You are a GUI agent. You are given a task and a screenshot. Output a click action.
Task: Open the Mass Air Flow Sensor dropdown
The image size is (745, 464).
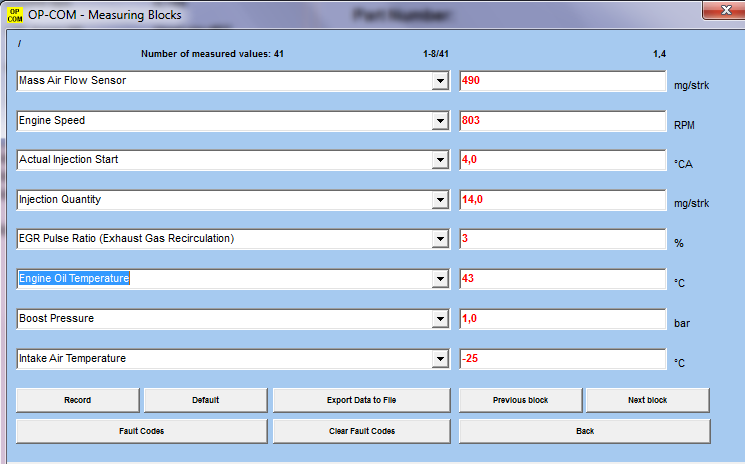click(440, 81)
